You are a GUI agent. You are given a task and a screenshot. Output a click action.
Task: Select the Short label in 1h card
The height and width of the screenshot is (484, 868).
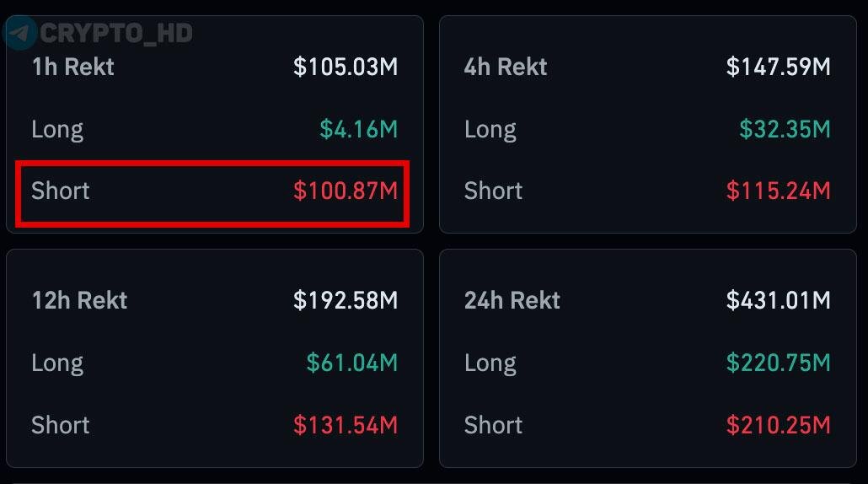point(61,191)
